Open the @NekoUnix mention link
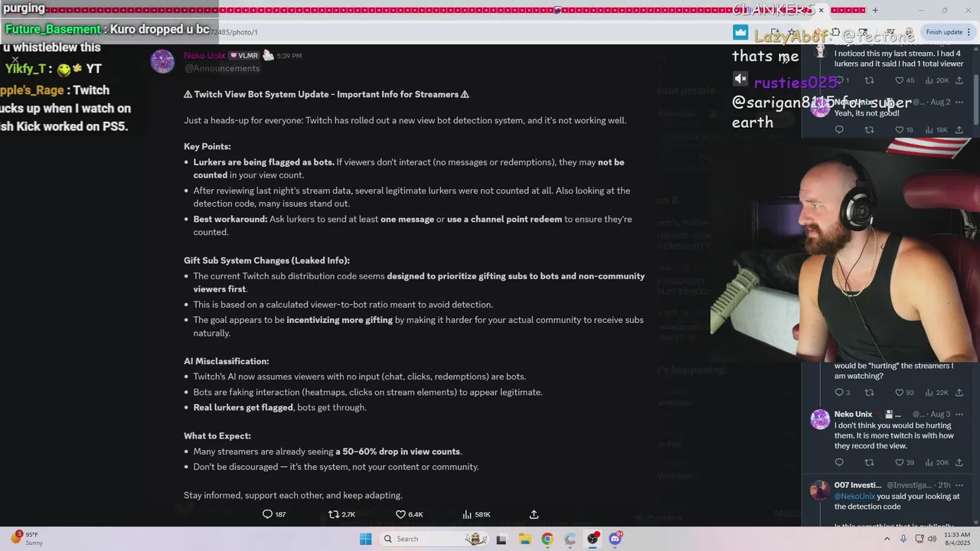The image size is (980, 551). (855, 496)
